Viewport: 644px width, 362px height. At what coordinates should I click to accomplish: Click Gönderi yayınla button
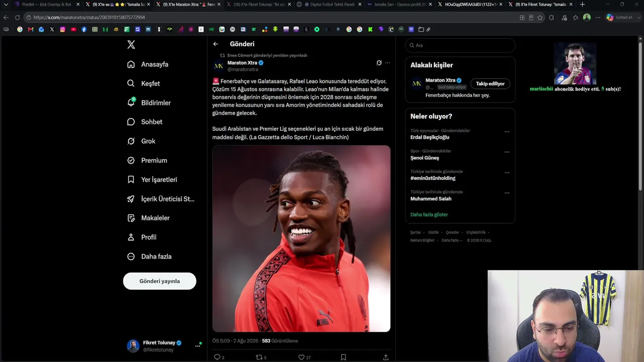159,281
